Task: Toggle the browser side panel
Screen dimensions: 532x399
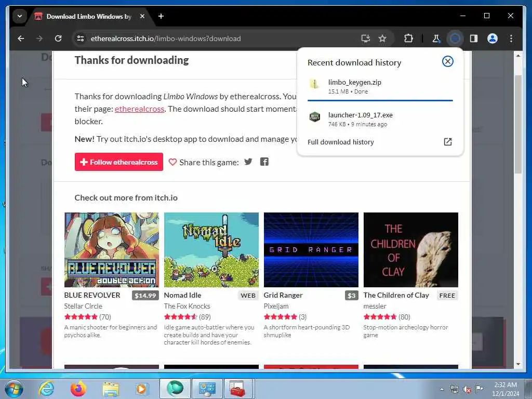Action: [474, 38]
